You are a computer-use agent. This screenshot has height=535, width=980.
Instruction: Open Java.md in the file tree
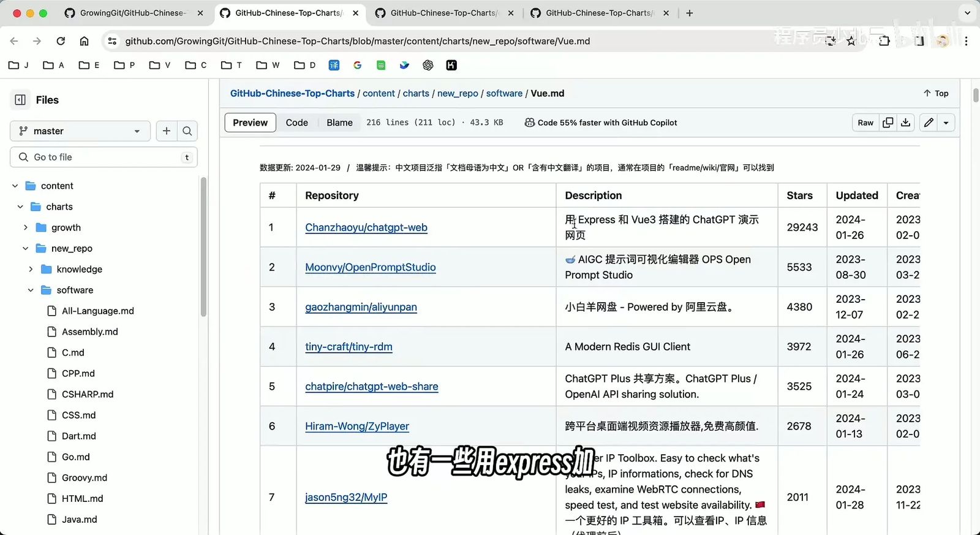pos(80,519)
